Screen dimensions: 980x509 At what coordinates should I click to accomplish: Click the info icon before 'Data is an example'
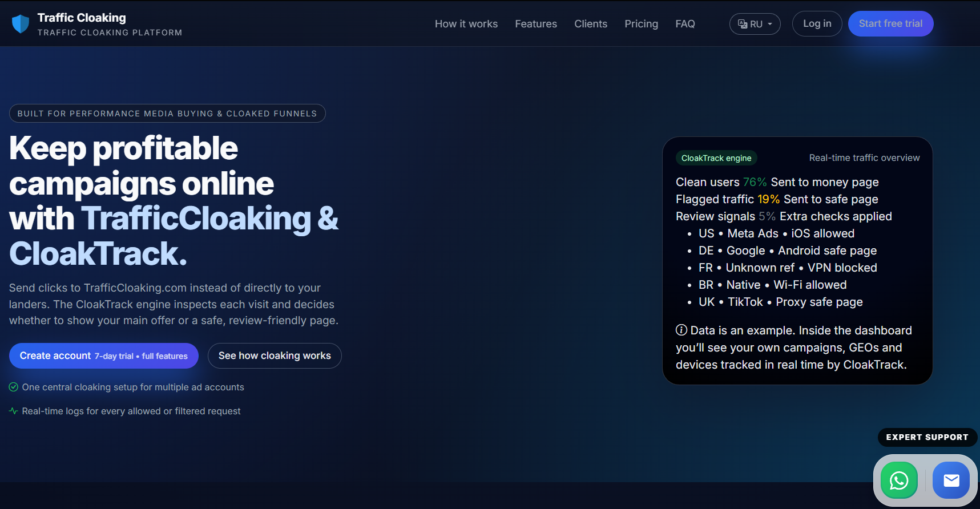coord(681,330)
